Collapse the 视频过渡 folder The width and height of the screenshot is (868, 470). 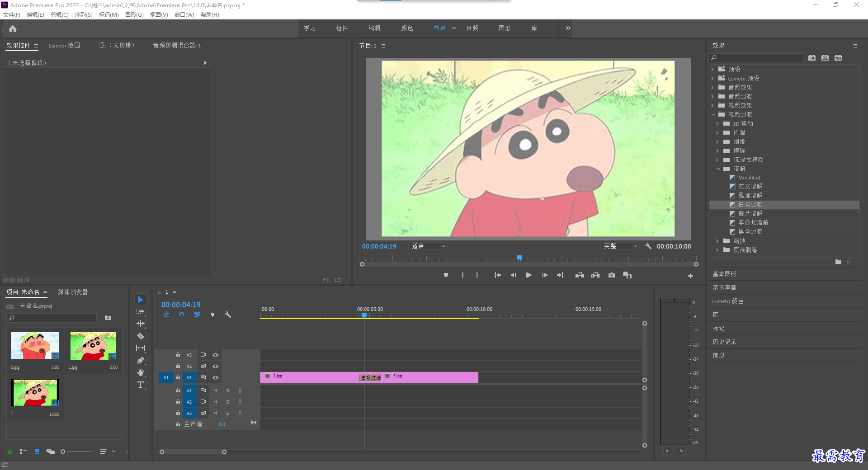click(713, 114)
